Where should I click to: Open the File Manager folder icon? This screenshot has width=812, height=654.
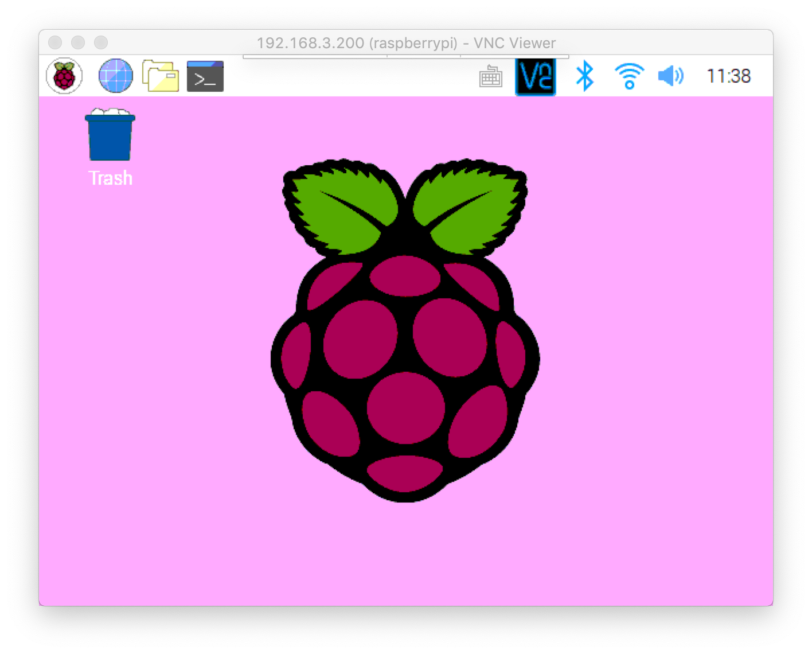click(160, 76)
